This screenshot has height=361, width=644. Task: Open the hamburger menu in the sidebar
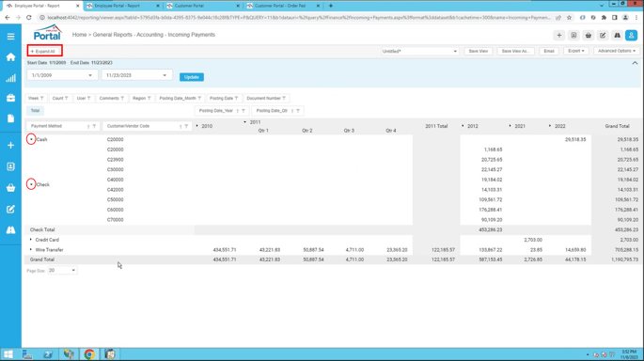(x=10, y=37)
